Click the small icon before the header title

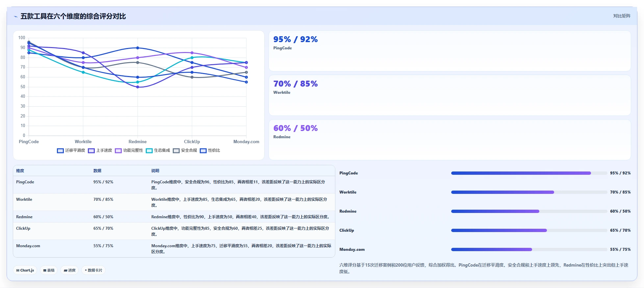coord(15,16)
